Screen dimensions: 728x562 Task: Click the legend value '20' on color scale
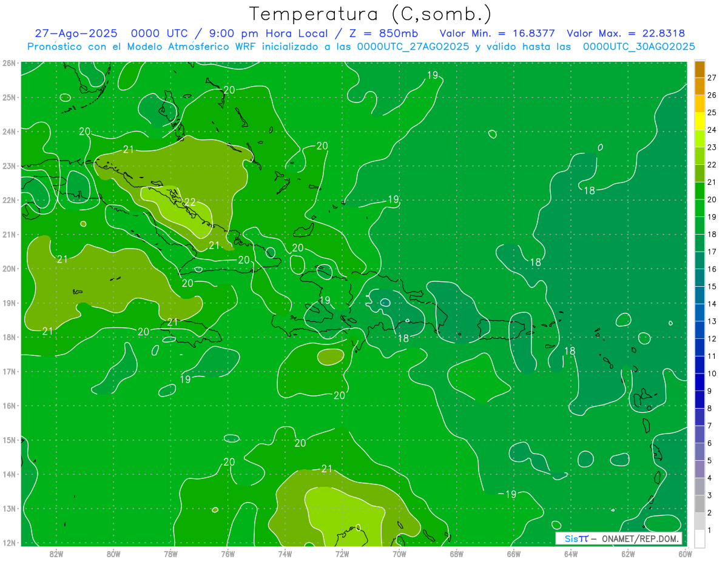click(712, 199)
